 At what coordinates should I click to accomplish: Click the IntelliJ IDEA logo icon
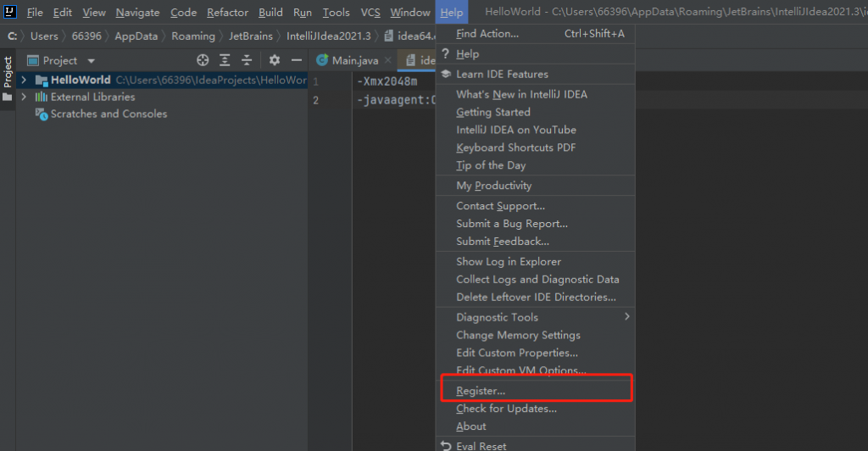(10, 13)
